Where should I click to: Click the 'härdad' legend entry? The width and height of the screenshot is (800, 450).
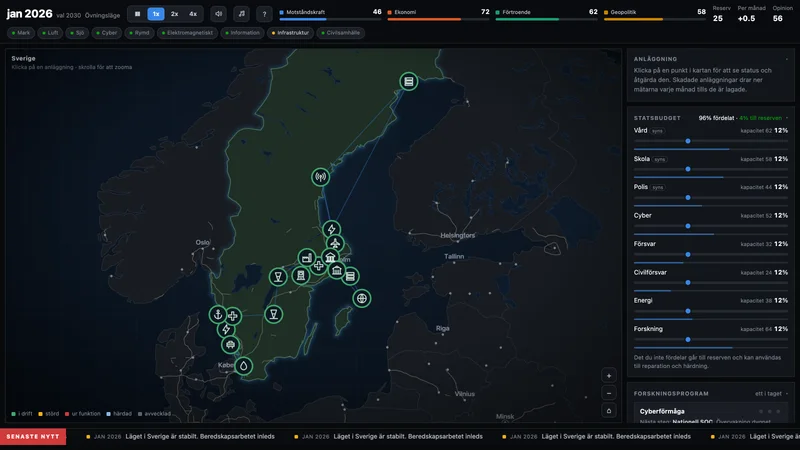119,414
